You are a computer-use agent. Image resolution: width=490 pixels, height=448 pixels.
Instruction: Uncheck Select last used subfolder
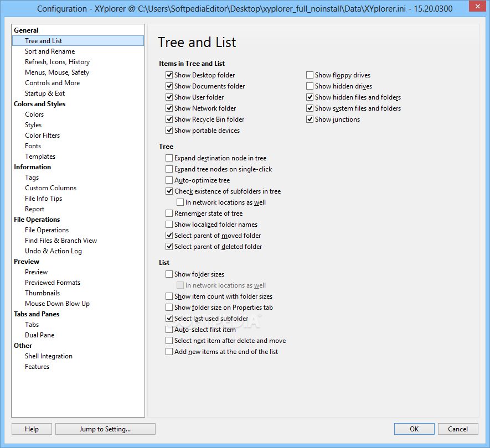point(169,319)
